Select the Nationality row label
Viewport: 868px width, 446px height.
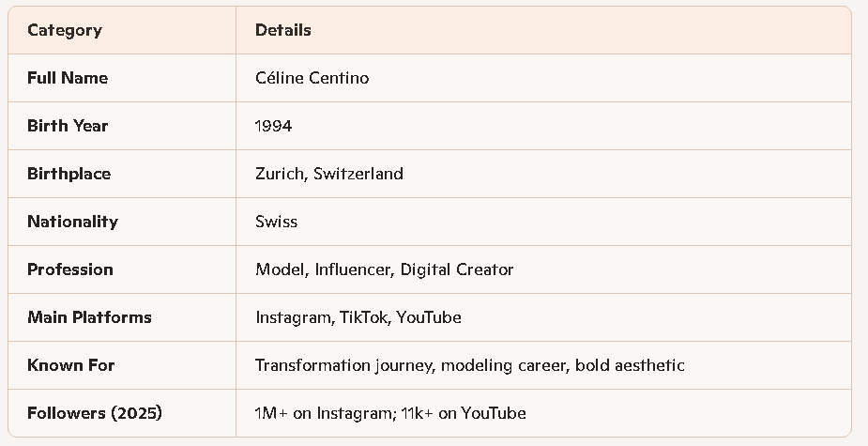coord(72,222)
